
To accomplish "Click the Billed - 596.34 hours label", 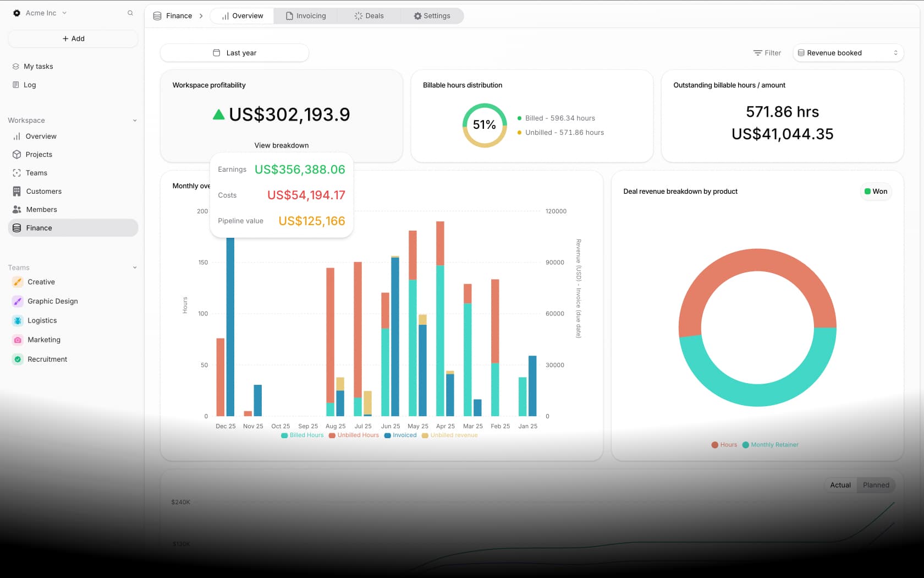I will pos(560,118).
